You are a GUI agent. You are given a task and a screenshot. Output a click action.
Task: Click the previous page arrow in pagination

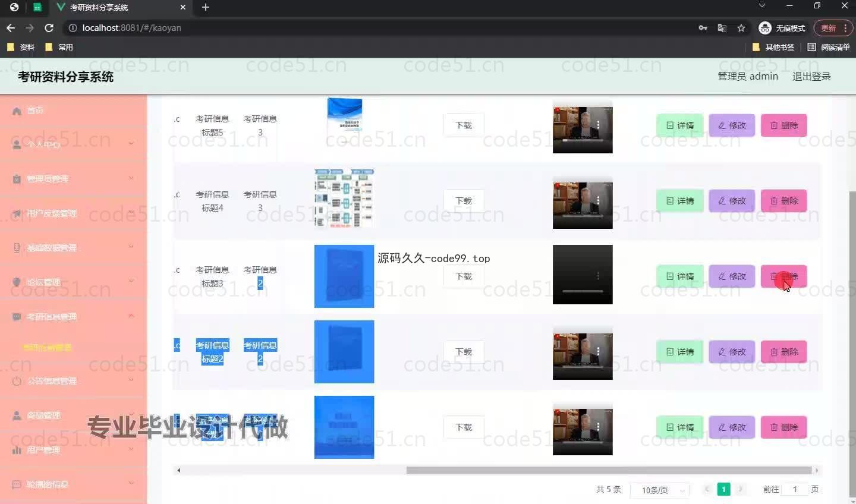(x=707, y=489)
